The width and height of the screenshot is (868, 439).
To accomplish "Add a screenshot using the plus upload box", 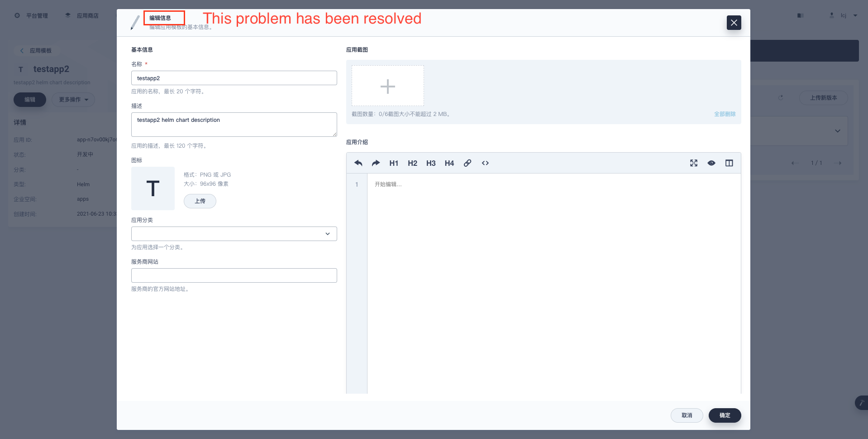I will pyautogui.click(x=387, y=86).
